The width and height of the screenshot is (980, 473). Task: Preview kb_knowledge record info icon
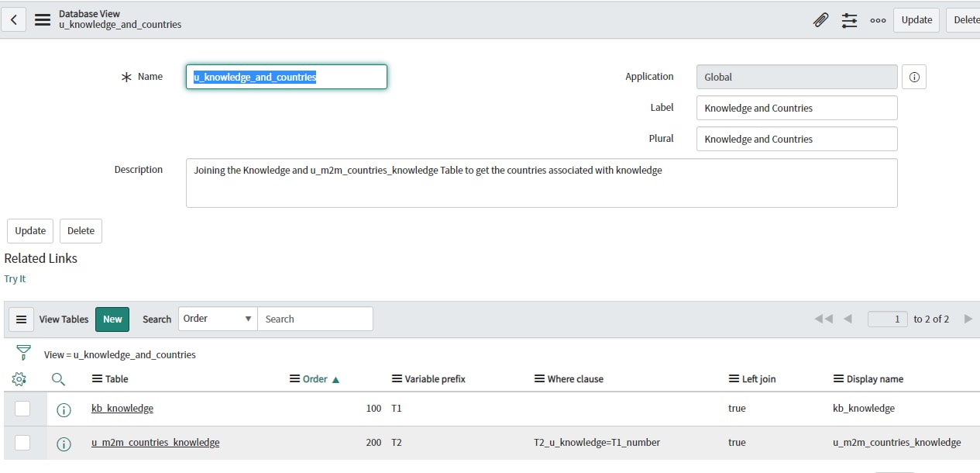pos(64,409)
